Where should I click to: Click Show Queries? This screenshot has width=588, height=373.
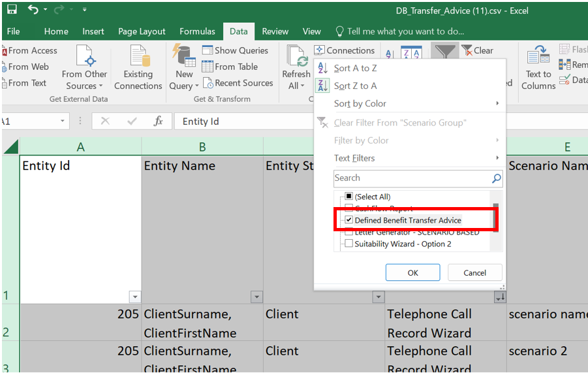click(x=235, y=50)
